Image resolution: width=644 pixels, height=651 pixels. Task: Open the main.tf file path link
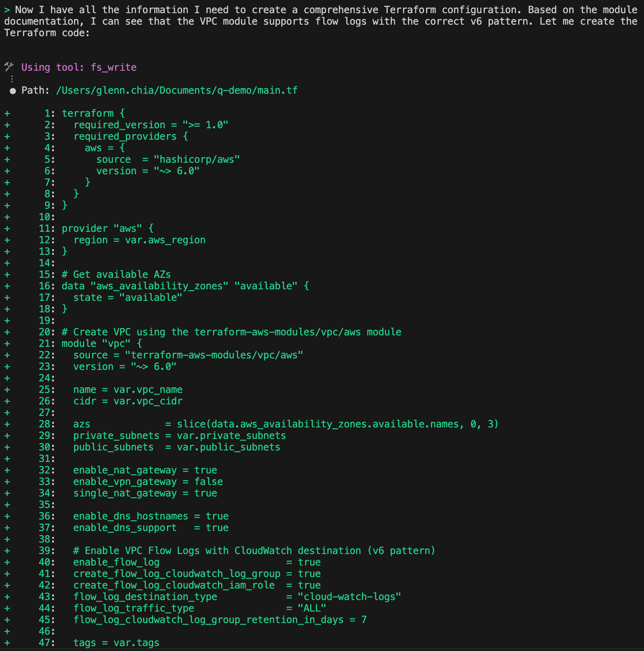(176, 90)
